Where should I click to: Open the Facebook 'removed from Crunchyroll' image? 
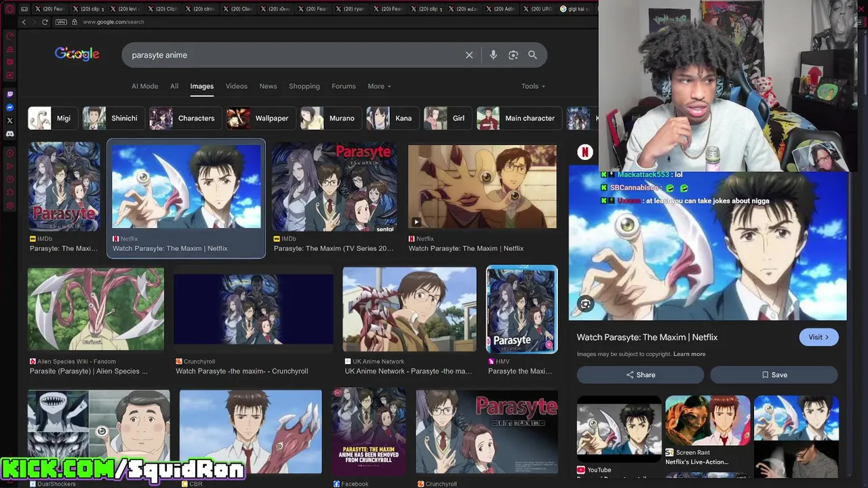pyautogui.click(x=369, y=431)
